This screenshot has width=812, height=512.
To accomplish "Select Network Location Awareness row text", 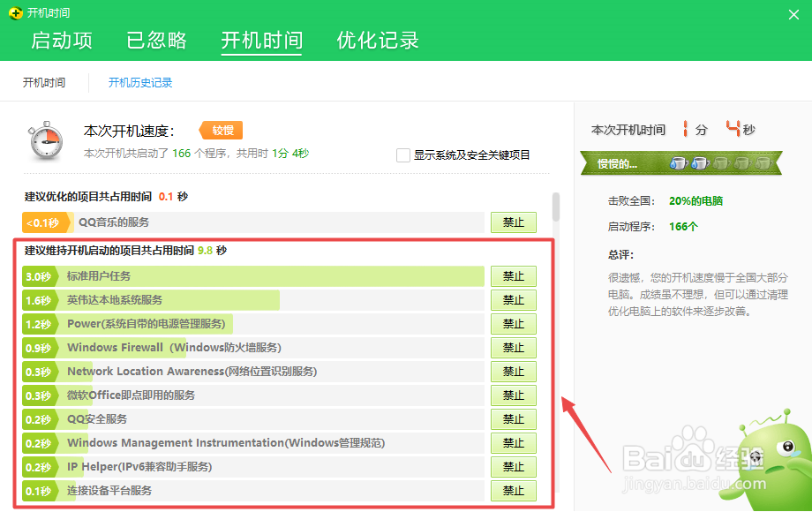I will tap(192, 371).
